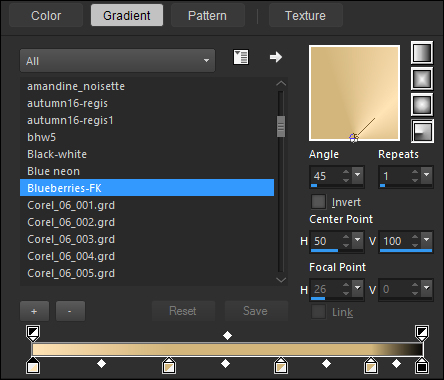Screen dimensions: 444x380
Task: Switch to the Color tab
Action: tap(46, 15)
